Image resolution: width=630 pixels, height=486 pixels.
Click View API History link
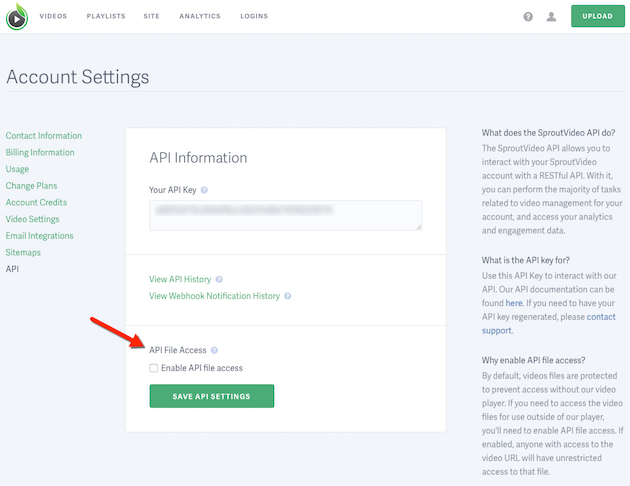point(180,279)
